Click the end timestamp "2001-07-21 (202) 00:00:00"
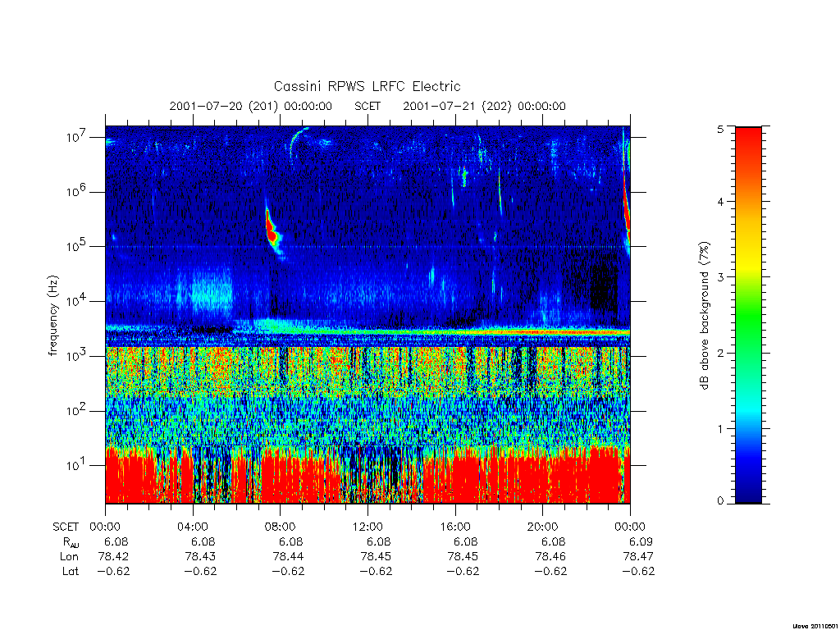Screen dimensions: 840x630 (484, 106)
